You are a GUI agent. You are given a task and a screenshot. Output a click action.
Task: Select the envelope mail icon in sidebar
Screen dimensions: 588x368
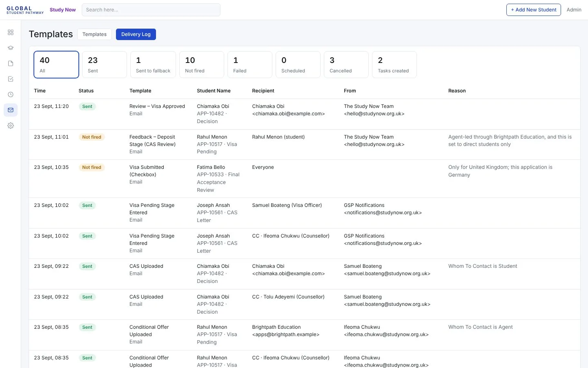click(x=11, y=110)
